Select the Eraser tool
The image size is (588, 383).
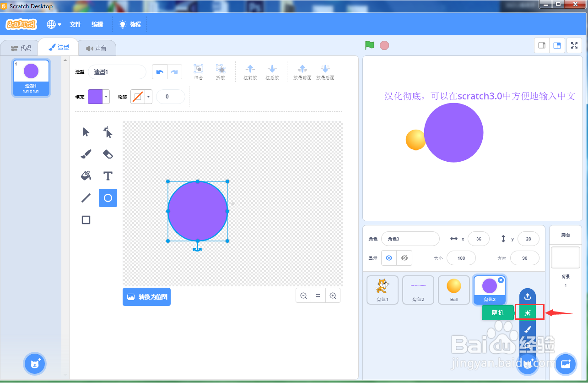[x=108, y=154]
